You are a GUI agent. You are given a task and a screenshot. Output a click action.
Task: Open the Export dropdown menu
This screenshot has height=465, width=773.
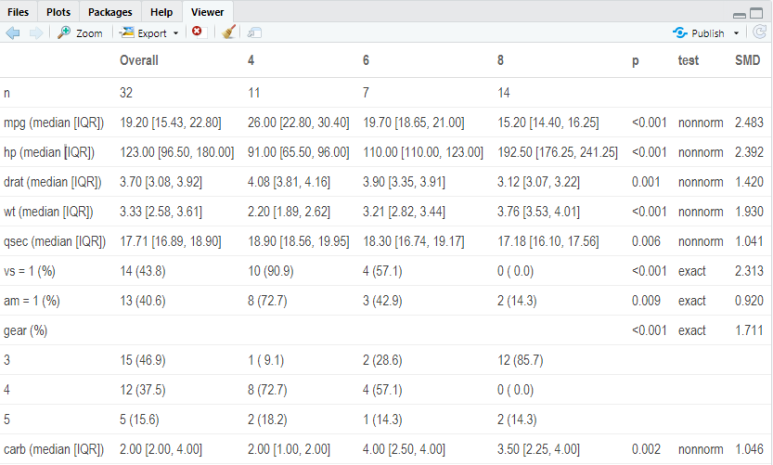[149, 33]
